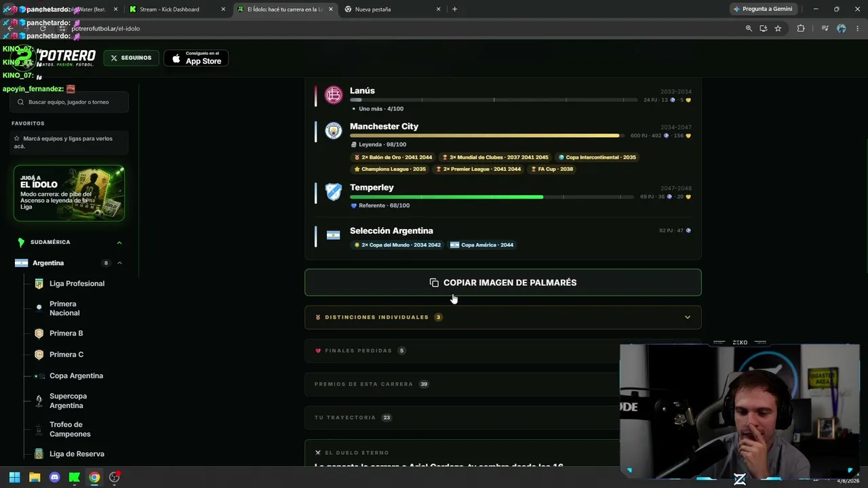Open the Trofeo de Campeones link

coord(70,430)
